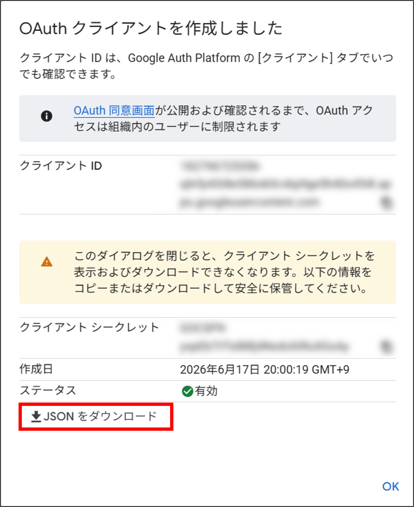Viewport: 414px width, 507px height.
Task: Open the OAuth 同意画面 link
Action: (x=114, y=111)
